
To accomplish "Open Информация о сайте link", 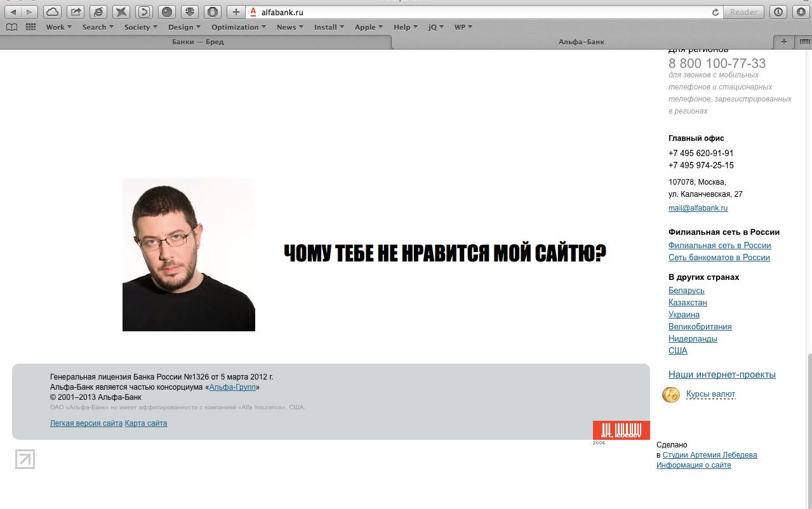I will 694,465.
